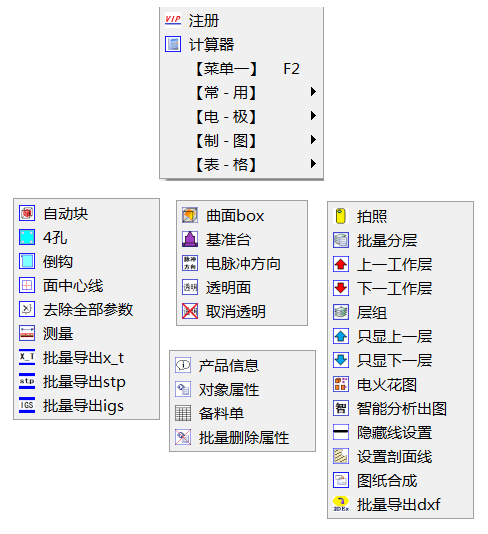Click the 透明面 icon
The width and height of the screenshot is (488, 534).
[x=190, y=287]
